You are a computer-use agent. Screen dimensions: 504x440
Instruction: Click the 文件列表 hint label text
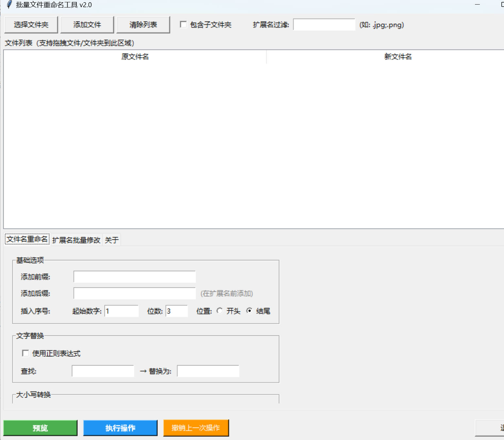tap(70, 43)
